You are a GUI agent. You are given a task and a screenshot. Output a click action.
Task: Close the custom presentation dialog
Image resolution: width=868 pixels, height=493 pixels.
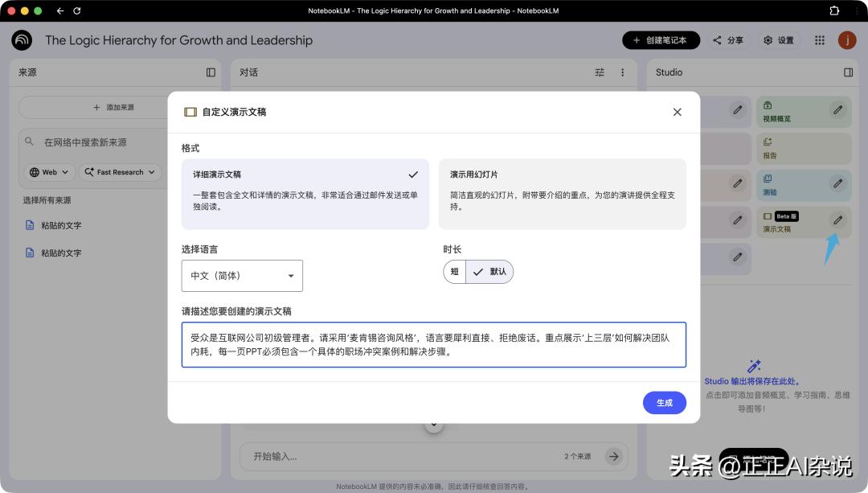point(677,112)
